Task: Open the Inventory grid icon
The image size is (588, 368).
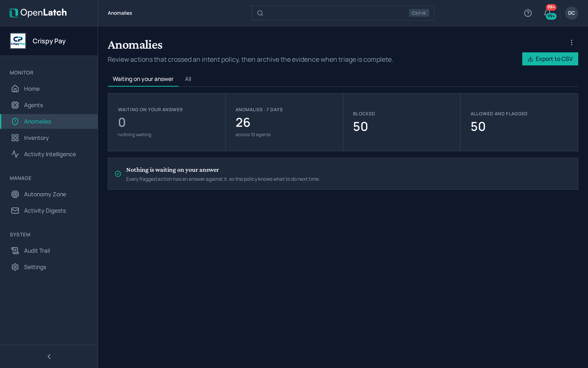Action: tap(15, 138)
